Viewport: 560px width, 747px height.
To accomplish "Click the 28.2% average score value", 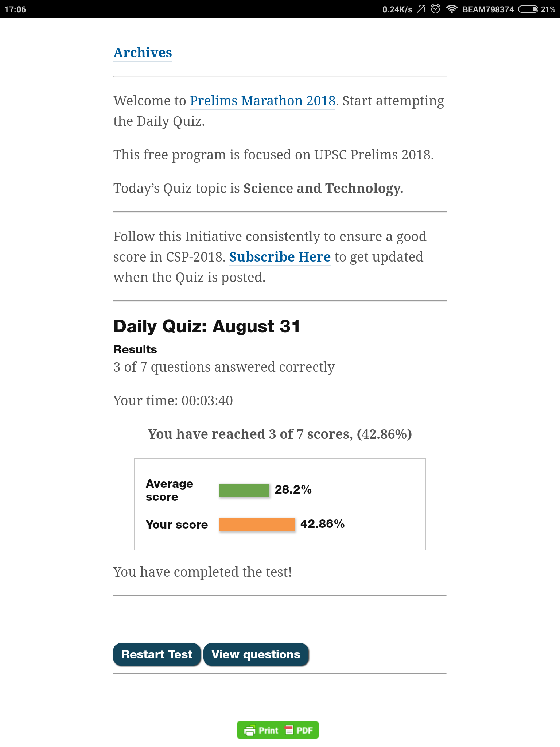I will [x=293, y=489].
